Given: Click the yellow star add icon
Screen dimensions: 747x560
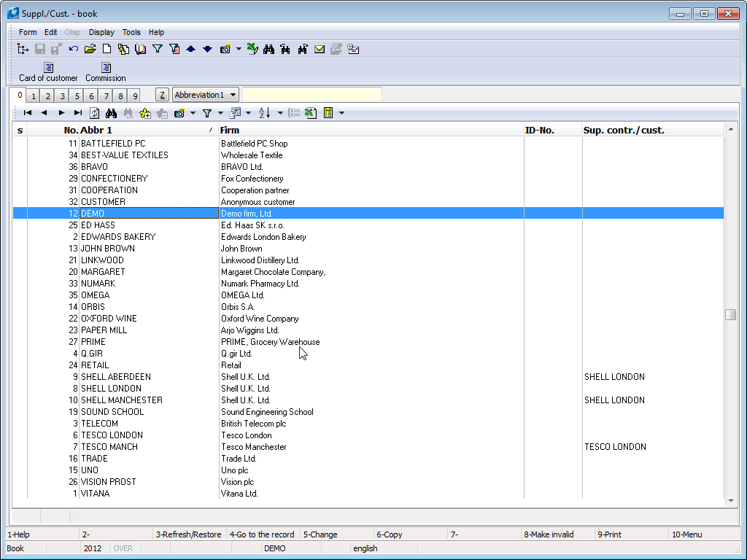Looking at the screenshot, I should tap(145, 113).
